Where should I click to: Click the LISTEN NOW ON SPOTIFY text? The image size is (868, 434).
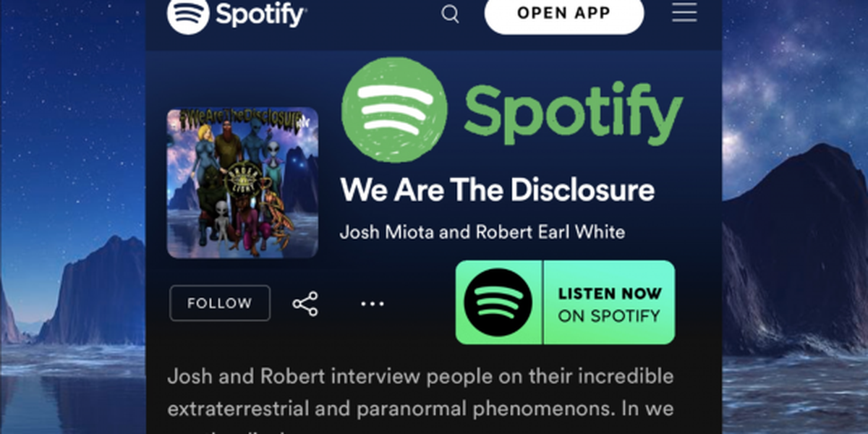pyautogui.click(x=609, y=304)
